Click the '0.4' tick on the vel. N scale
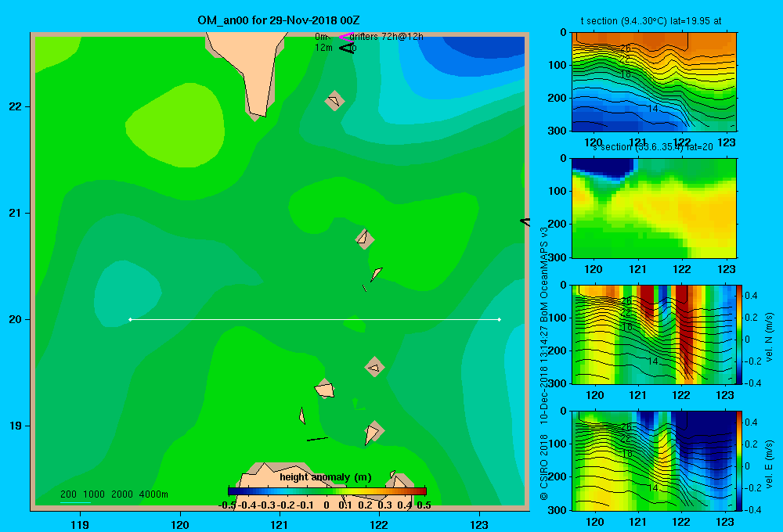 point(751,296)
